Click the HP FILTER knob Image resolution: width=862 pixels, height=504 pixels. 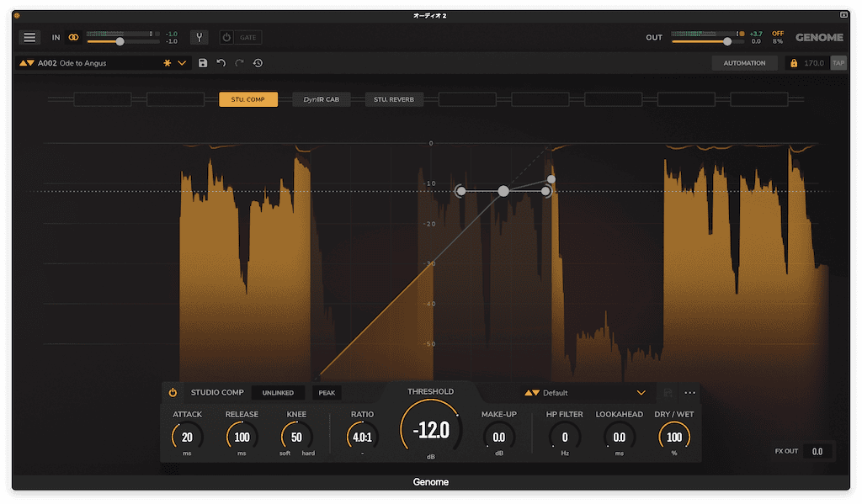[565, 437]
